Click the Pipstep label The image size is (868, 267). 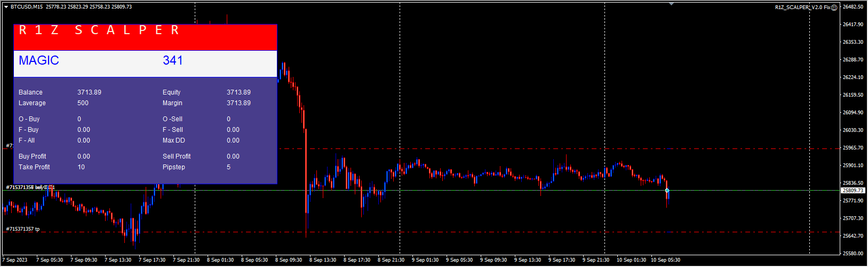coord(174,167)
